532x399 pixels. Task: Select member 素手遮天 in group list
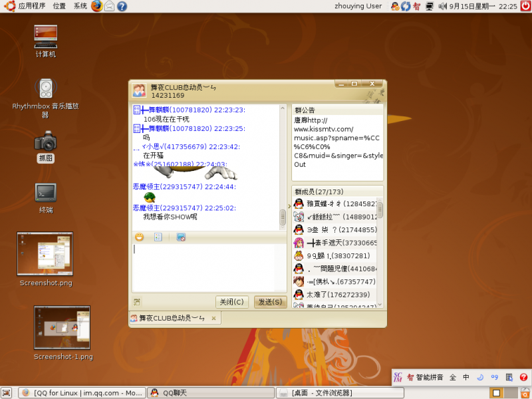pyautogui.click(x=334, y=243)
